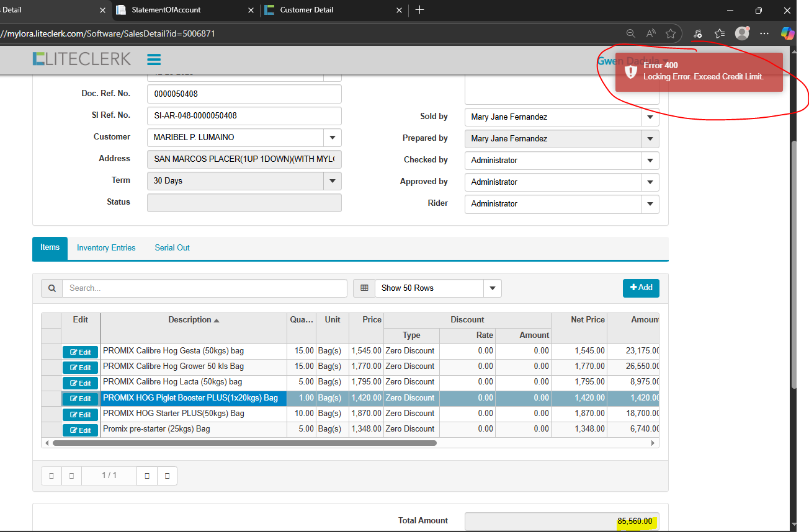Click the items table horizontal scrollbar
The height and width of the screenshot is (532, 809).
244,443
